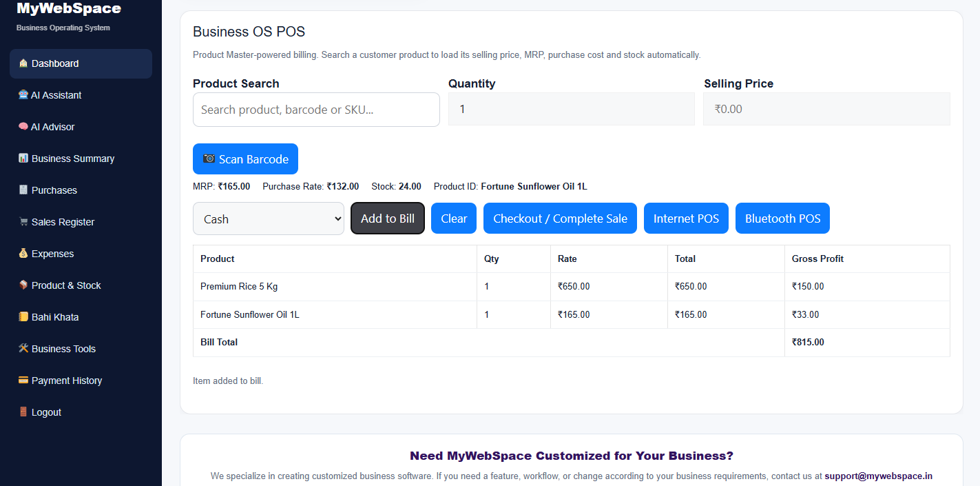Click the Expenses money bag icon

(23, 254)
